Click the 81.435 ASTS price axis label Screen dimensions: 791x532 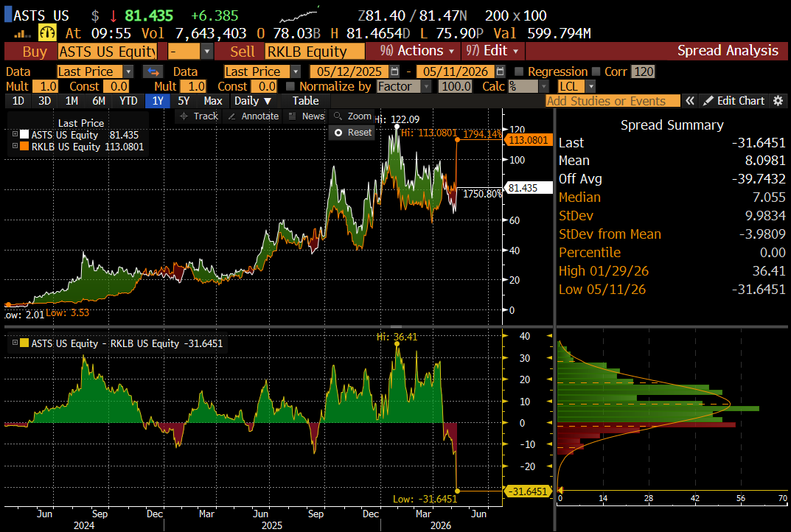tap(528, 188)
